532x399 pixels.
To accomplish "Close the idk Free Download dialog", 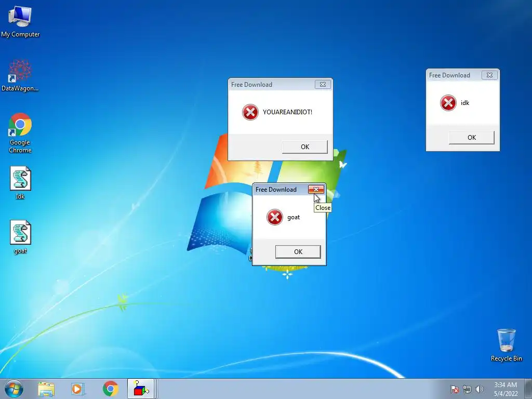I will pyautogui.click(x=489, y=75).
